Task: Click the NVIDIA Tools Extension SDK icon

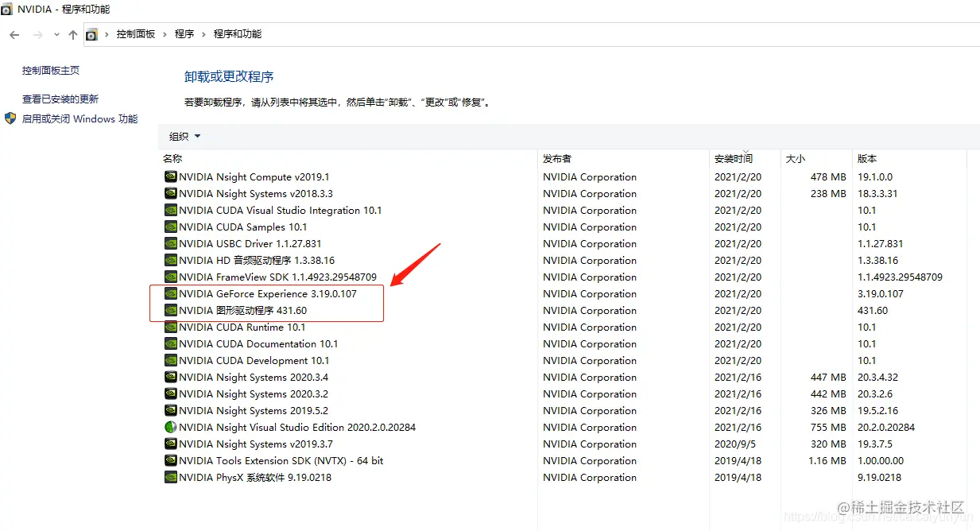Action: coord(170,461)
